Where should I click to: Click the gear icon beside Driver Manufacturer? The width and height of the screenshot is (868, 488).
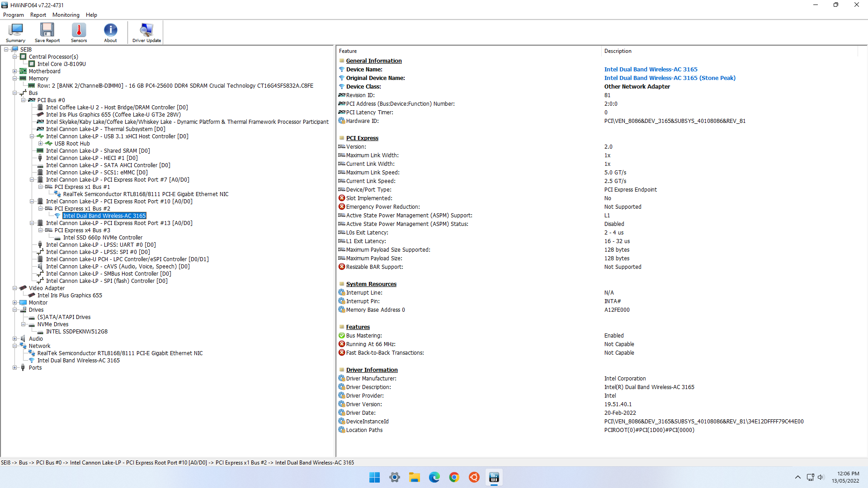(x=342, y=379)
